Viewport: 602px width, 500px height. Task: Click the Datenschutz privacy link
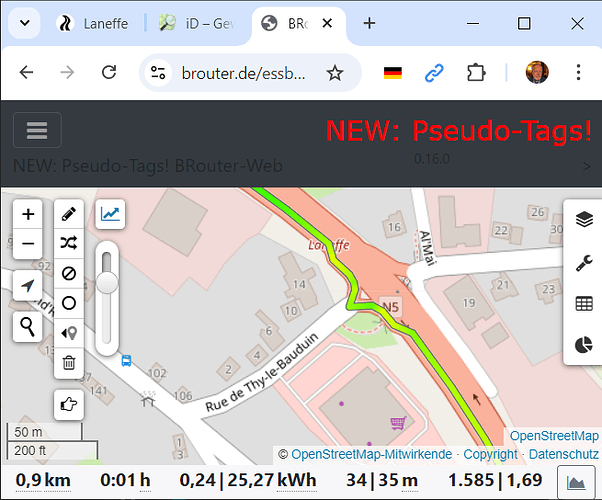pyautogui.click(x=563, y=454)
